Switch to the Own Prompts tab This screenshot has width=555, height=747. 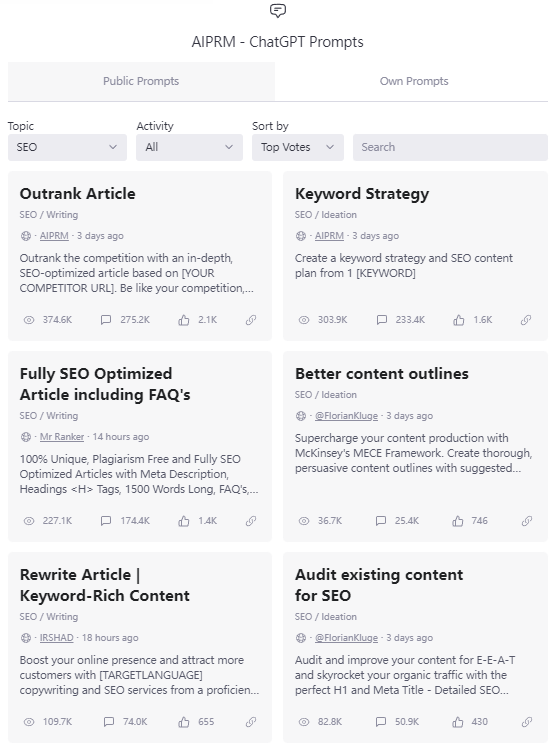click(x=414, y=81)
